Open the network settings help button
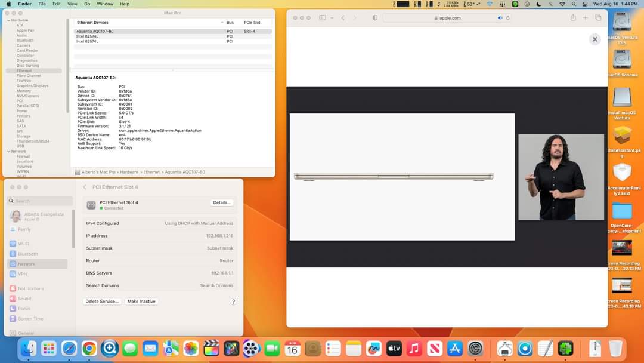Image resolution: width=644 pixels, height=363 pixels. click(233, 302)
